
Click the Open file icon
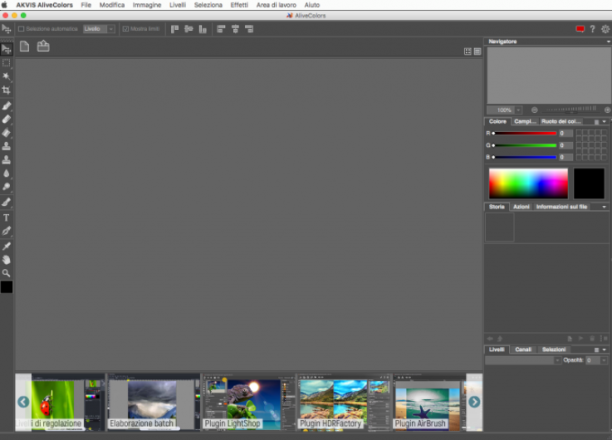point(43,46)
